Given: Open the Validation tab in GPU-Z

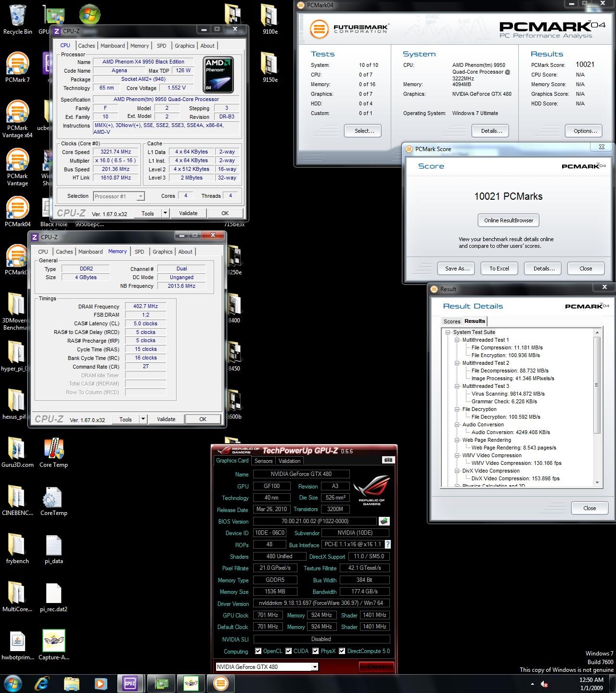Looking at the screenshot, I should click(290, 461).
